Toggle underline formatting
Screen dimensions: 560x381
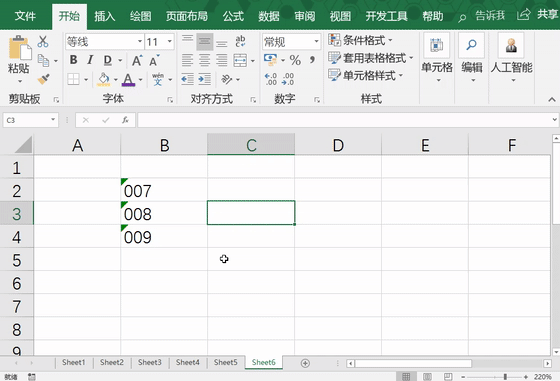(108, 60)
